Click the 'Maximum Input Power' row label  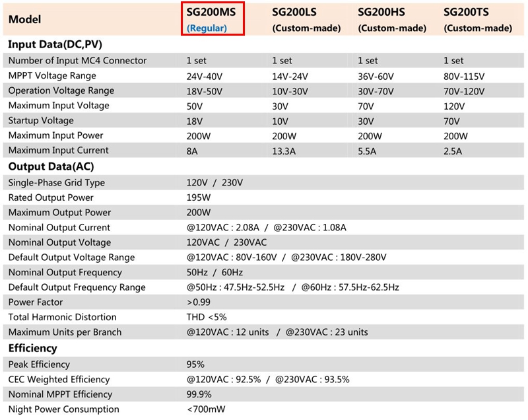(x=55, y=135)
